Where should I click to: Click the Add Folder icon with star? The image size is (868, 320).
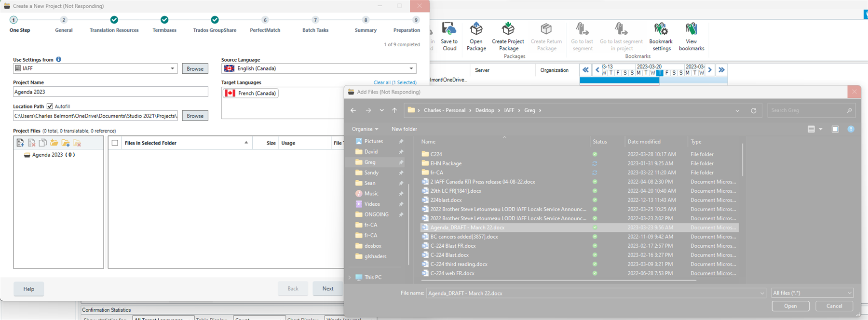(54, 143)
